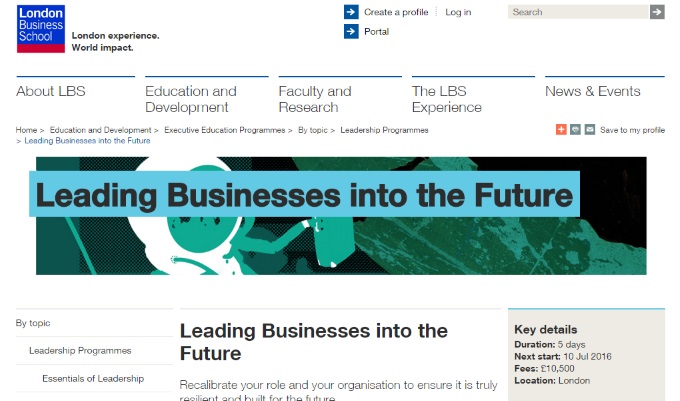This screenshot has width=680, height=401.
Task: Submit search with the arrow button
Action: (x=657, y=12)
